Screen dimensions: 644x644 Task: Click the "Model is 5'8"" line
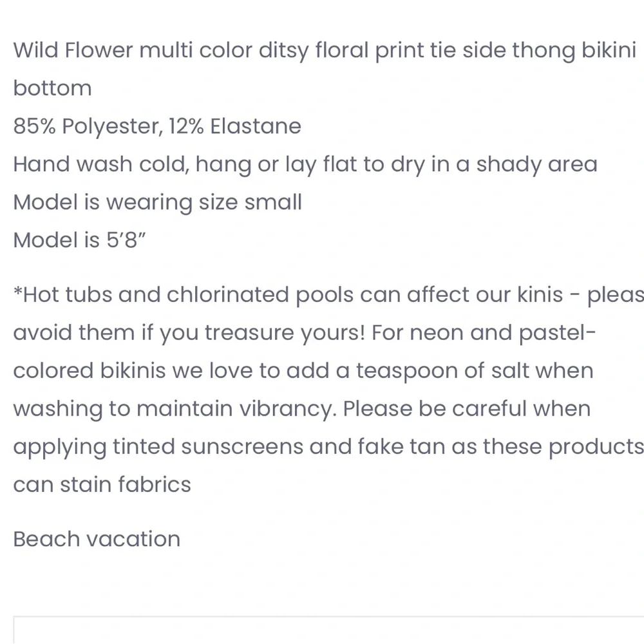pyautogui.click(x=79, y=240)
